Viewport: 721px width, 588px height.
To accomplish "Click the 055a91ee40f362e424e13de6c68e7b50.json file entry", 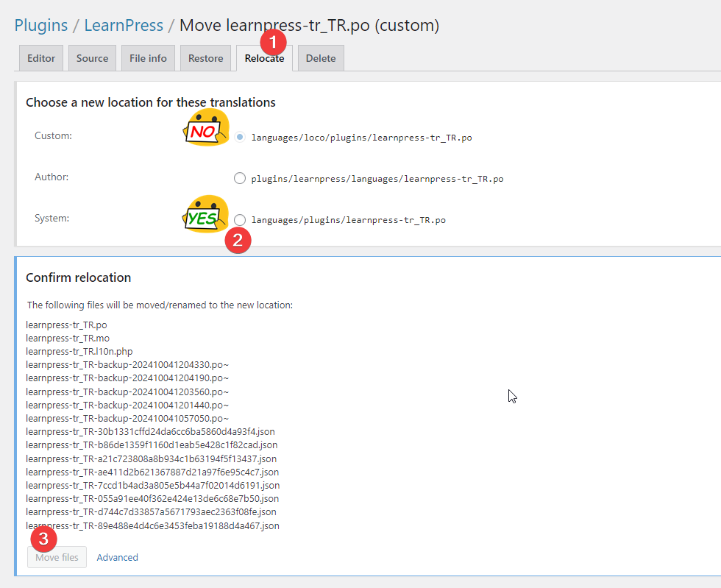I will click(152, 499).
